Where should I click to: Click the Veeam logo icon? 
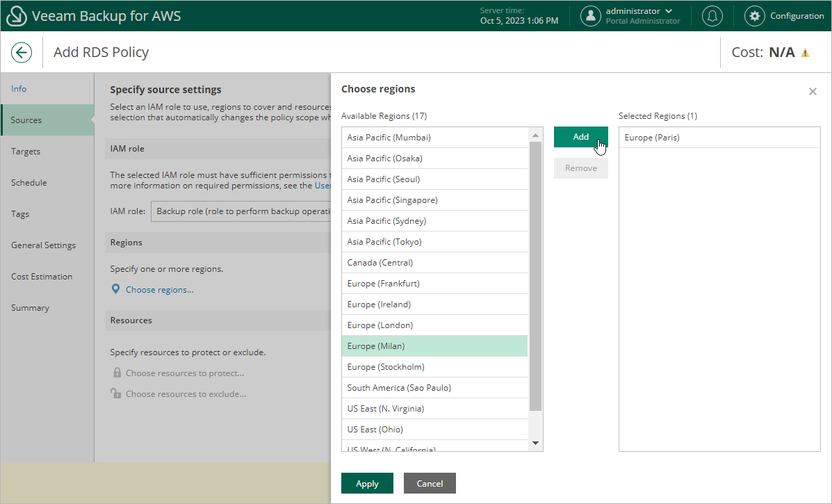pyautogui.click(x=17, y=16)
